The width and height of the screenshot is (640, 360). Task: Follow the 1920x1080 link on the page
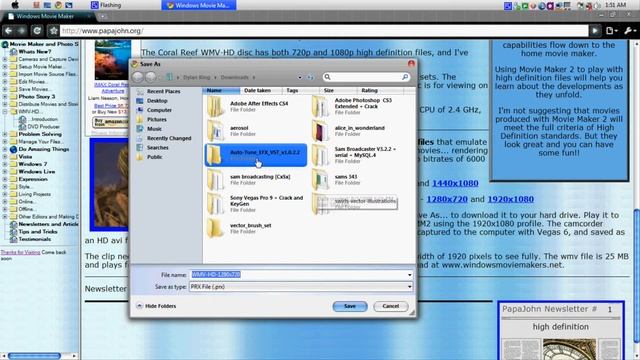coord(511,199)
